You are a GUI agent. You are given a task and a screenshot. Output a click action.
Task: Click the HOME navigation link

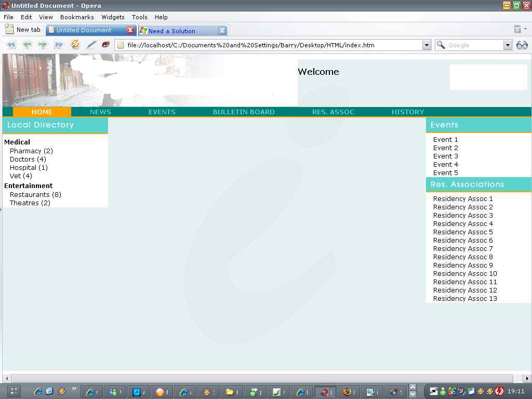(x=42, y=112)
